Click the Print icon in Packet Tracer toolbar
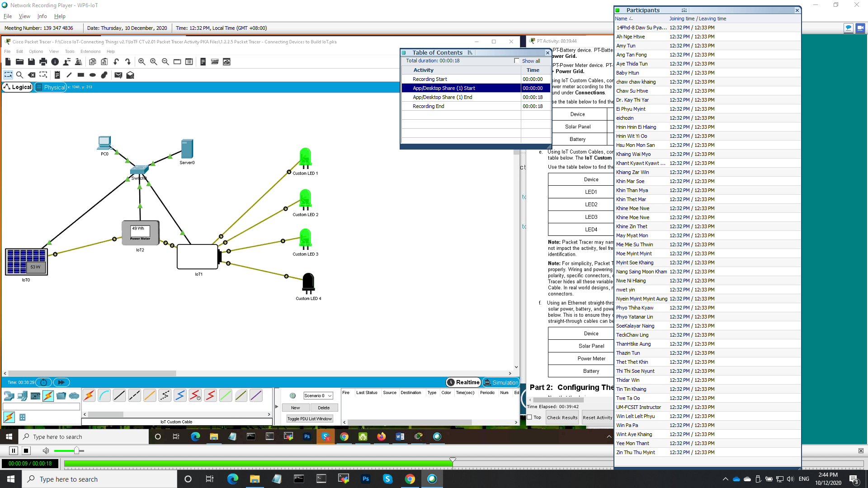The width and height of the screenshot is (868, 488). click(43, 62)
